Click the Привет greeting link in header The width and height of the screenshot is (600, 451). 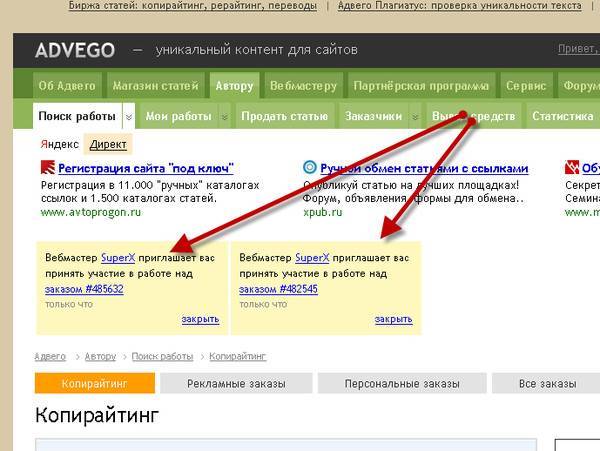coord(579,49)
